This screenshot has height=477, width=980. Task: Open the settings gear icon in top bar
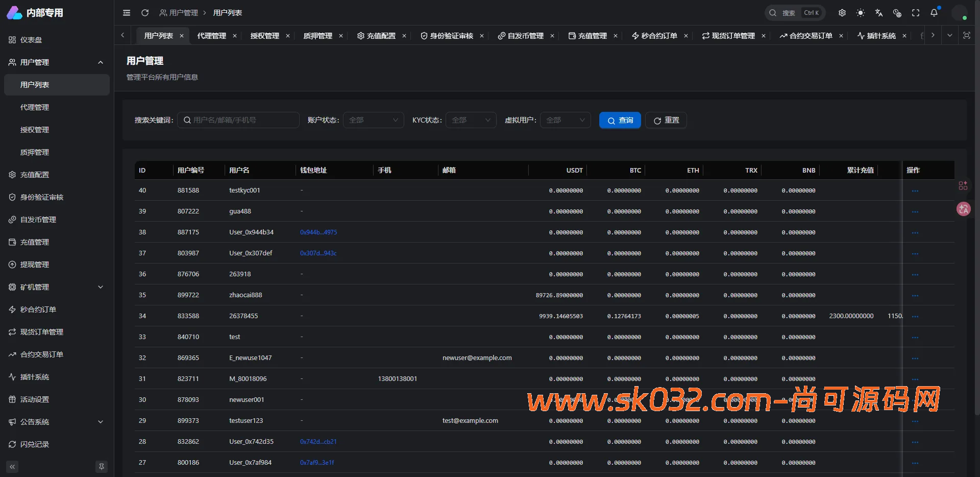point(842,13)
